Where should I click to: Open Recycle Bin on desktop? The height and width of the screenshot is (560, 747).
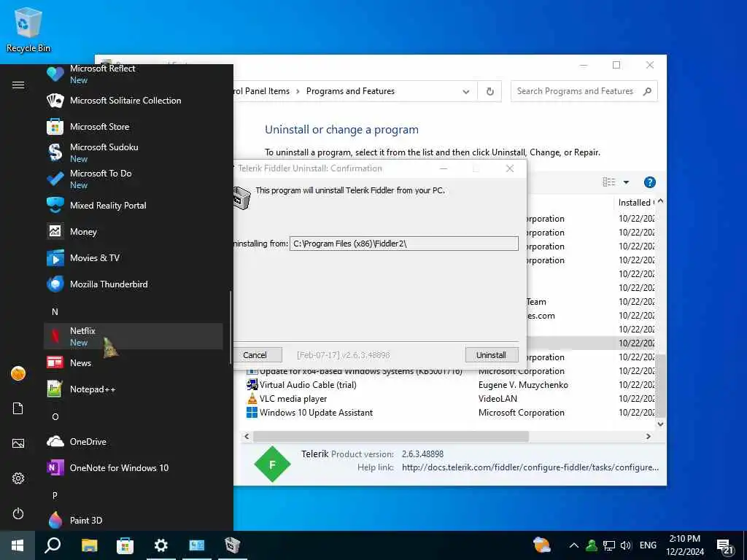[x=28, y=29]
